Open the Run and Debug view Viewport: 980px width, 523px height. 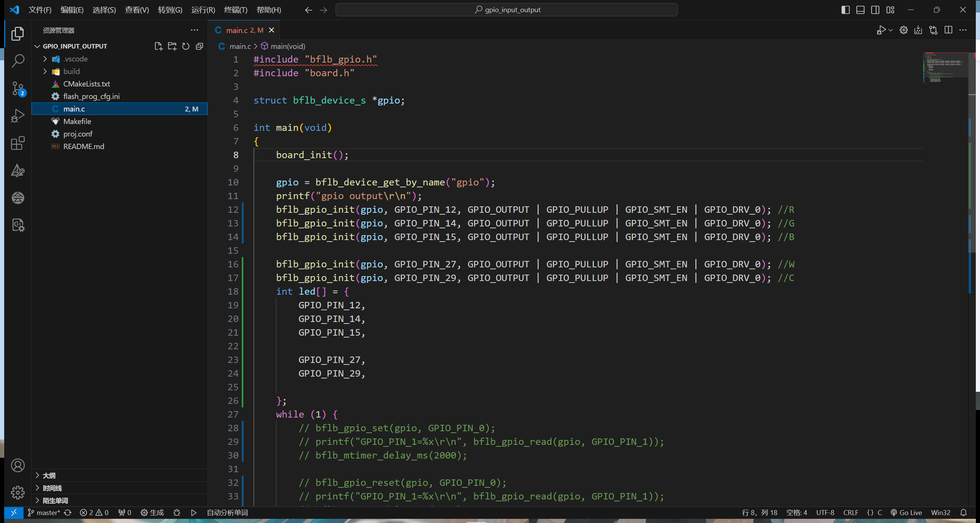(17, 116)
